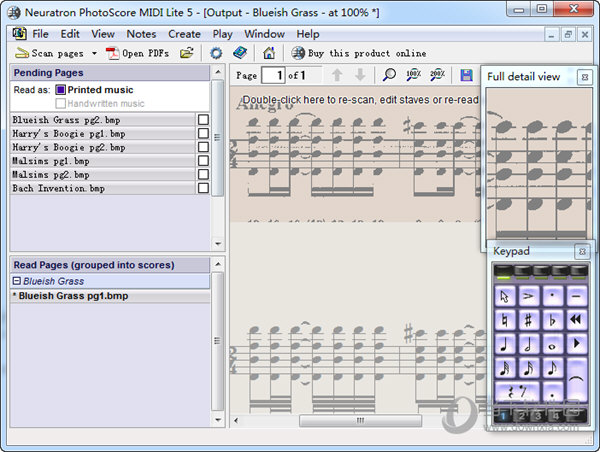Open the Window menu
Image resolution: width=600 pixels, height=452 pixels.
(x=264, y=34)
